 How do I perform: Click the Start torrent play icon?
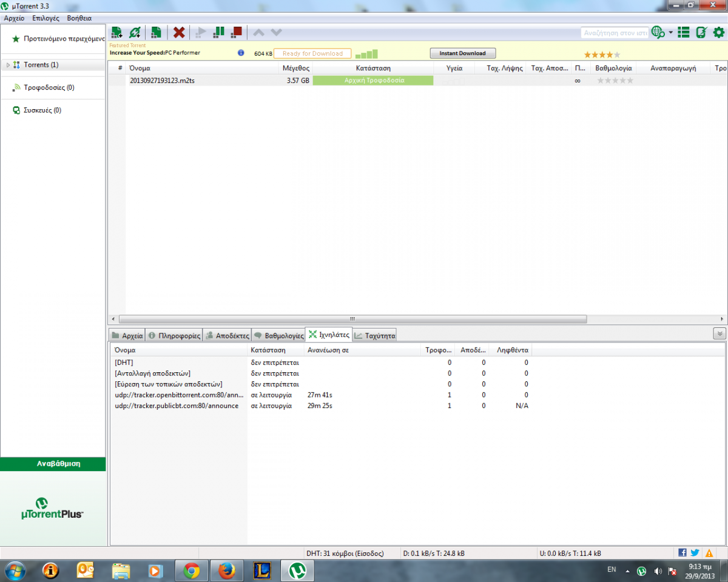click(200, 32)
